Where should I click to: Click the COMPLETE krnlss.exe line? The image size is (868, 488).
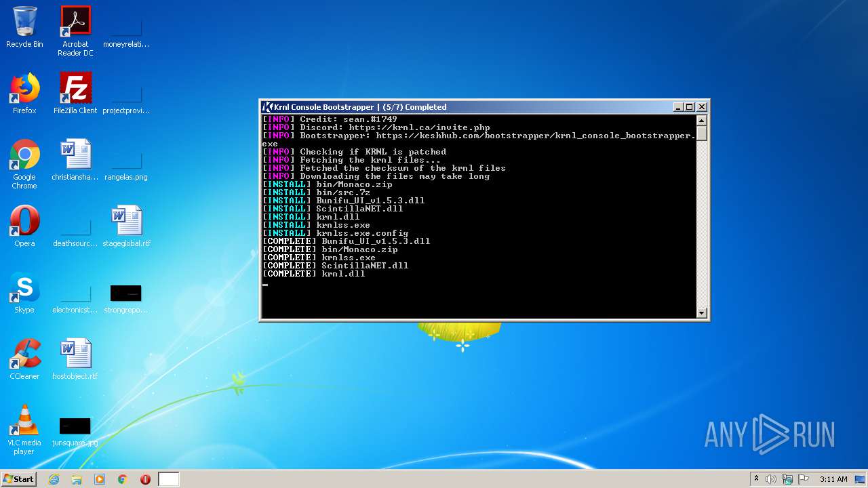[x=319, y=258]
